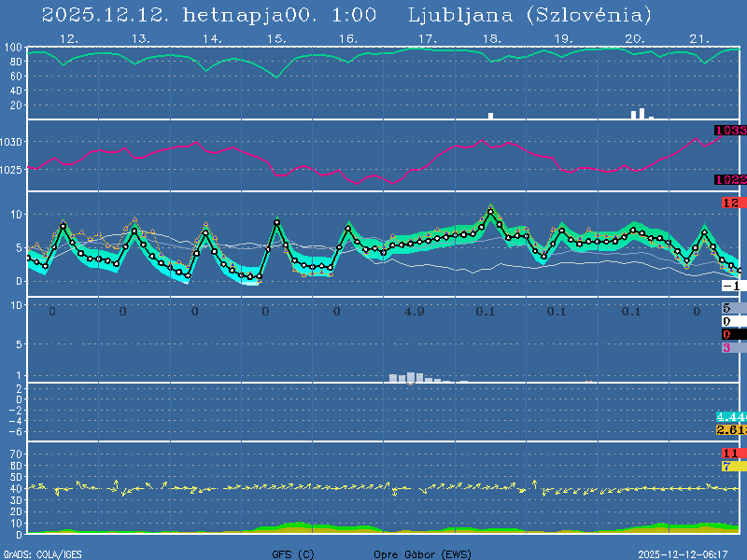Click the 1033 max pressure label

(x=730, y=131)
